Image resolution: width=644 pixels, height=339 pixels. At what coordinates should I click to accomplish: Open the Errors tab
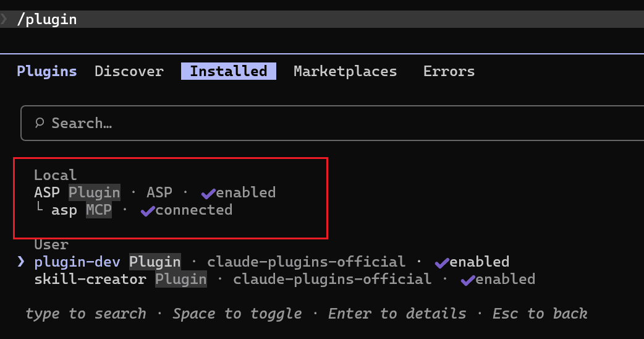pyautogui.click(x=449, y=71)
